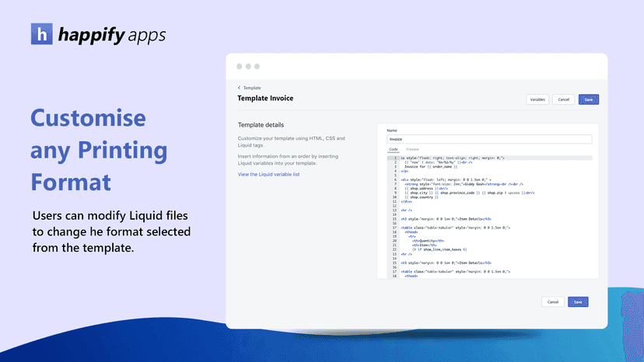644x362 pixels.
Task: Click the code line with order_name
Action: coord(431,167)
